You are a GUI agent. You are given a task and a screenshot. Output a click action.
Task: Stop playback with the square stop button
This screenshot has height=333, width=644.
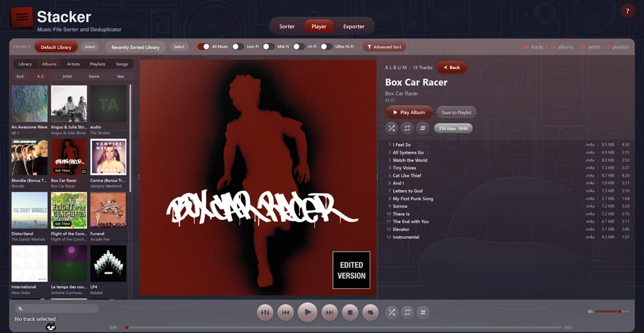click(x=350, y=312)
